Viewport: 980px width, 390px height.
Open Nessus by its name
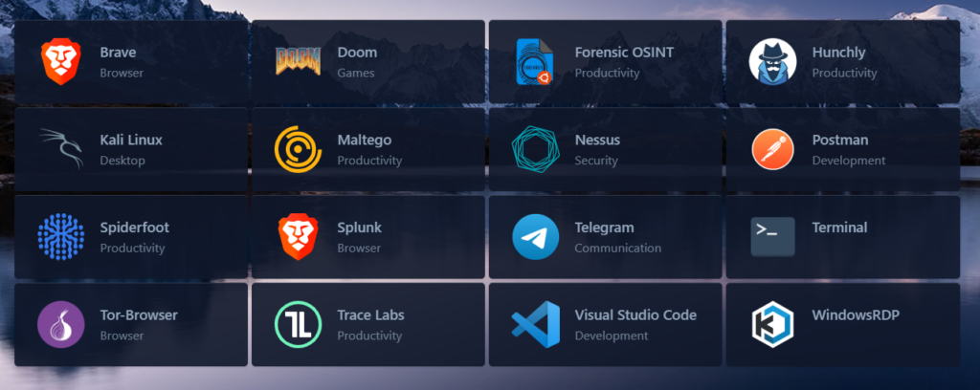(597, 140)
